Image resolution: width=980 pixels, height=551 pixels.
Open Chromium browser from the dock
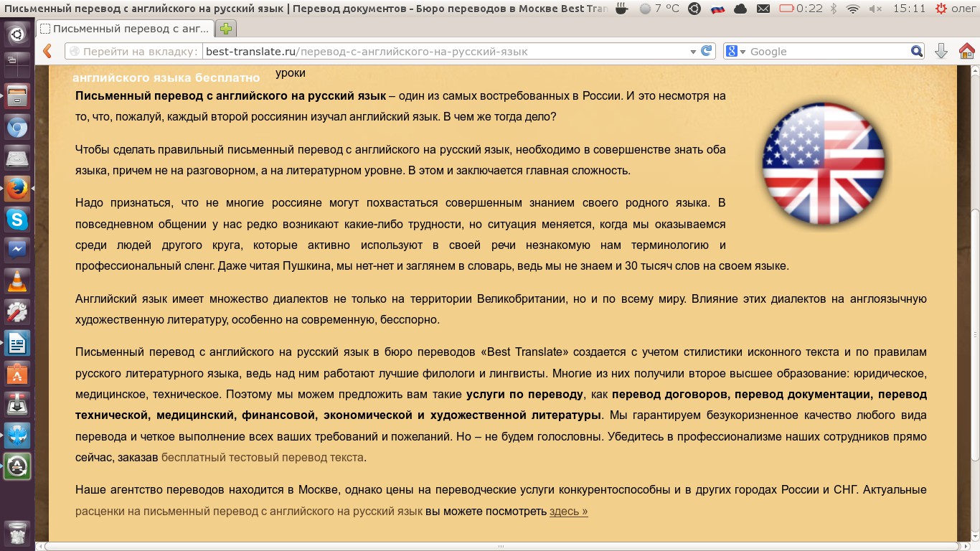17,127
